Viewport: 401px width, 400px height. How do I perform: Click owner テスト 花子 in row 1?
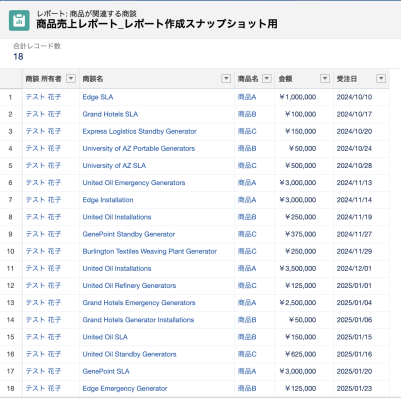coord(43,97)
